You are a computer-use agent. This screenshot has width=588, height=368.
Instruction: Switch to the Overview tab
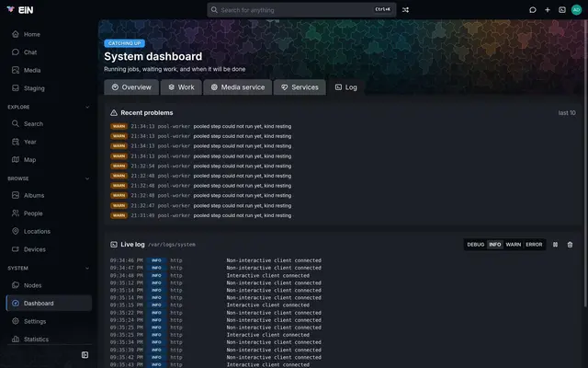[x=131, y=87]
